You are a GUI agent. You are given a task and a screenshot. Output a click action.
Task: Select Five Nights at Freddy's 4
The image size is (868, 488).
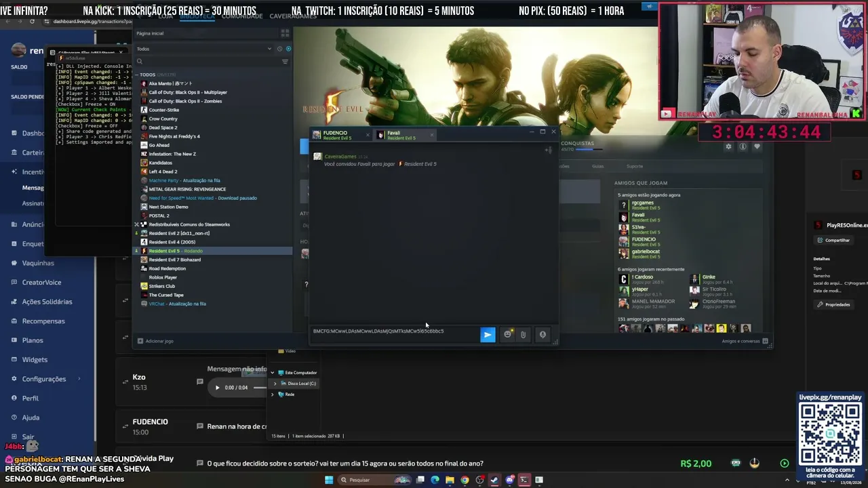(174, 136)
